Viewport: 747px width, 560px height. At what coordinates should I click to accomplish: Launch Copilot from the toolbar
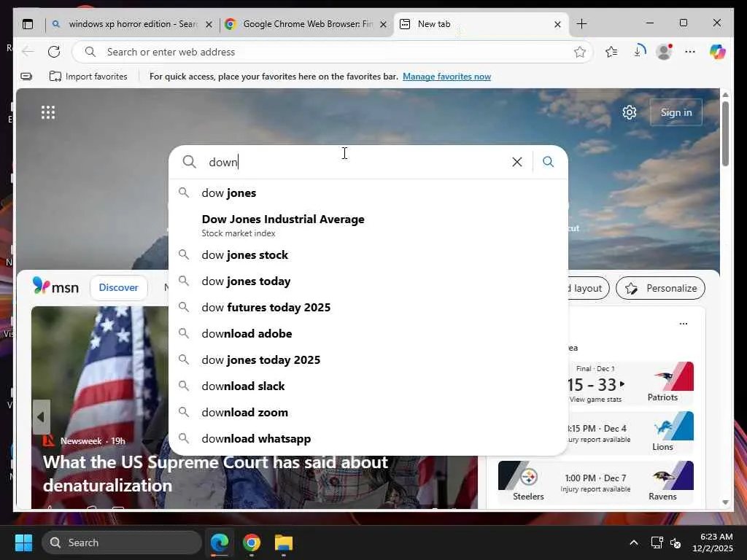(717, 52)
